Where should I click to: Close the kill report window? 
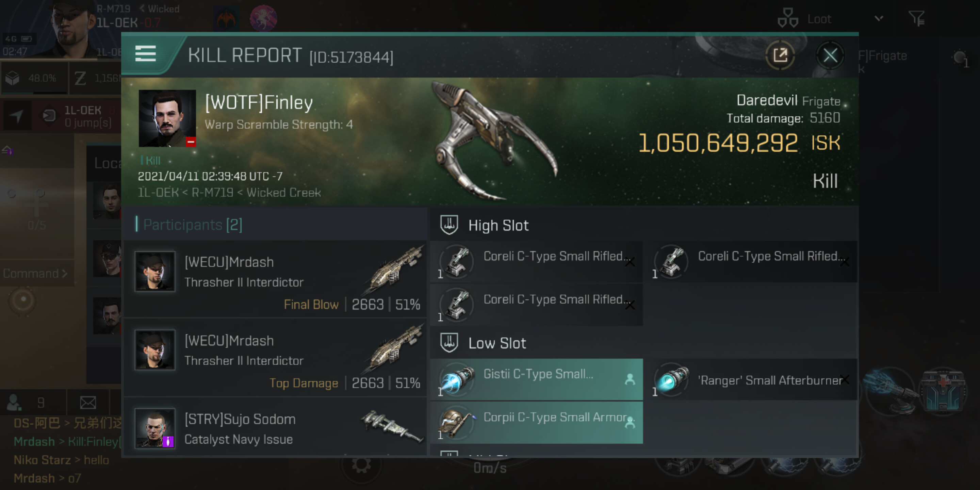830,55
